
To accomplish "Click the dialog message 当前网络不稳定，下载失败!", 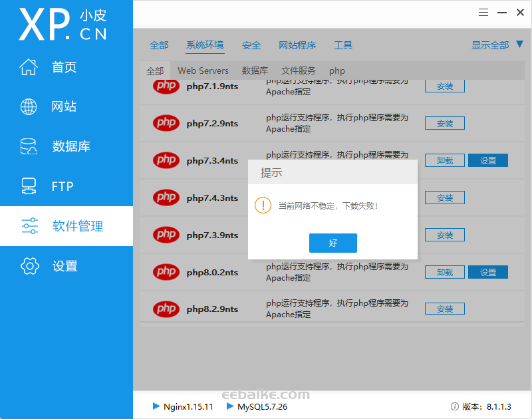I will [x=328, y=206].
